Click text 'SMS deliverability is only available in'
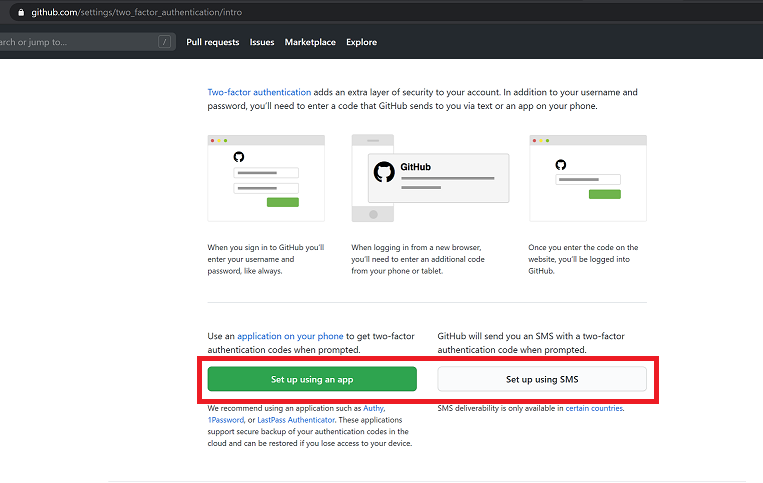763x483 pixels. click(500, 408)
